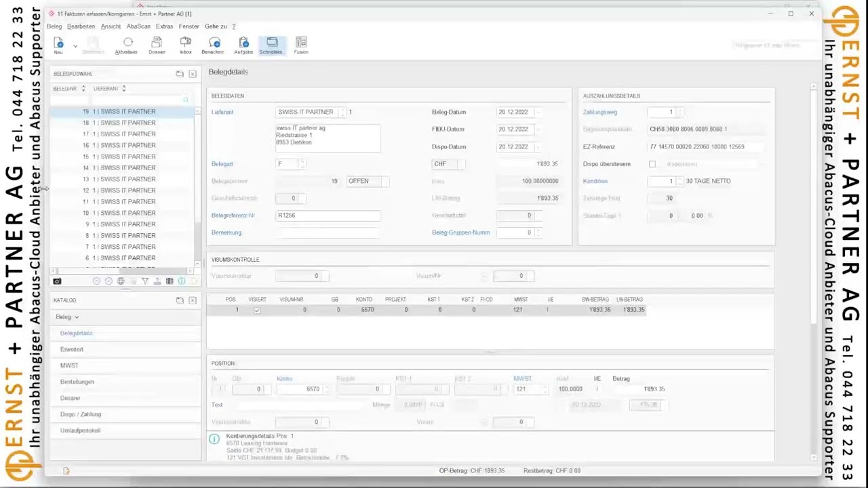The height and width of the screenshot is (488, 868).
Task: Click the circled up arrow in Belegauswahl footer
Action: click(96, 281)
